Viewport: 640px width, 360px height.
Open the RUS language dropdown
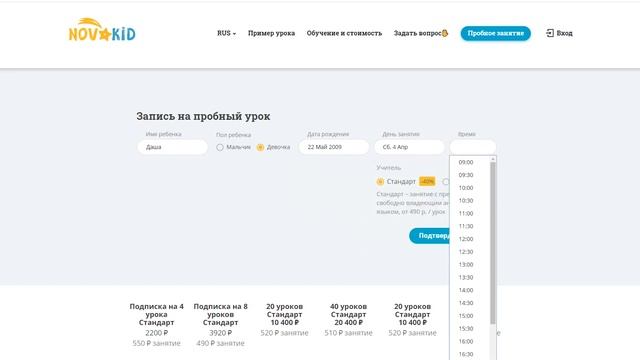tap(226, 33)
